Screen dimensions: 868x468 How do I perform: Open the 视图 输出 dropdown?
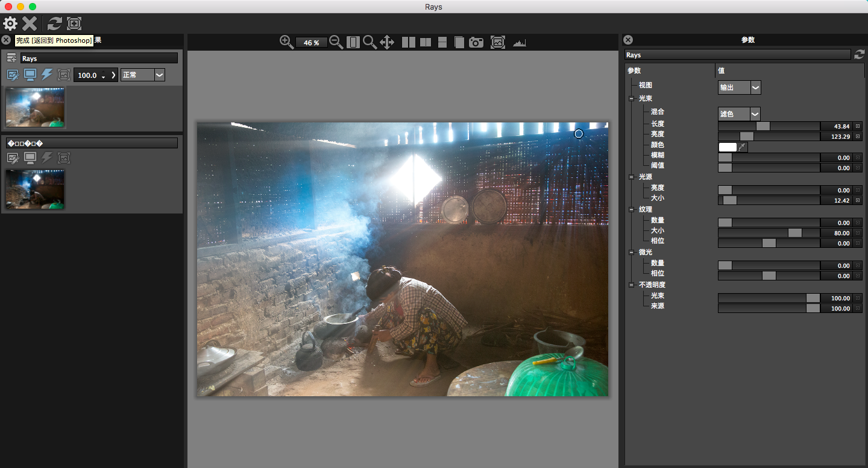click(x=739, y=87)
